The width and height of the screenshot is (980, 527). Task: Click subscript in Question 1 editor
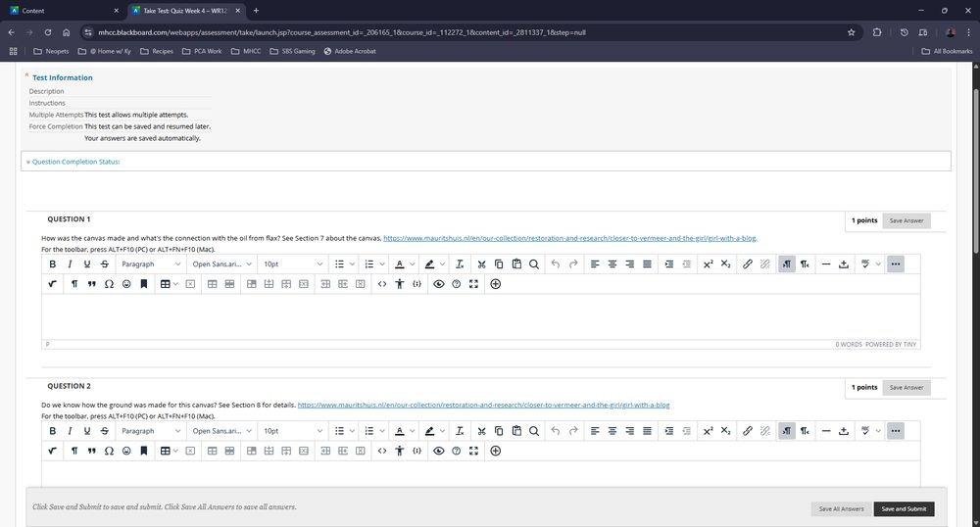pyautogui.click(x=725, y=264)
